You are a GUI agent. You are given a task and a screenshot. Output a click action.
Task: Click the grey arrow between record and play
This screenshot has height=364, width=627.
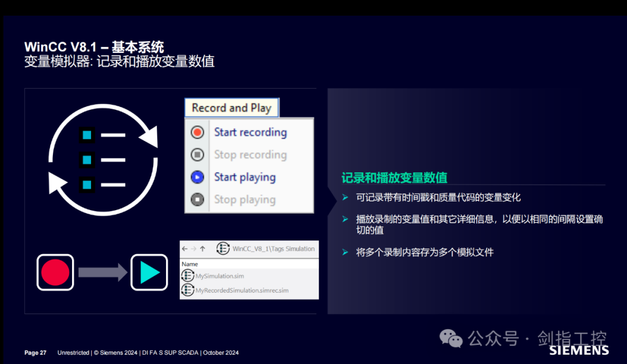tap(102, 272)
